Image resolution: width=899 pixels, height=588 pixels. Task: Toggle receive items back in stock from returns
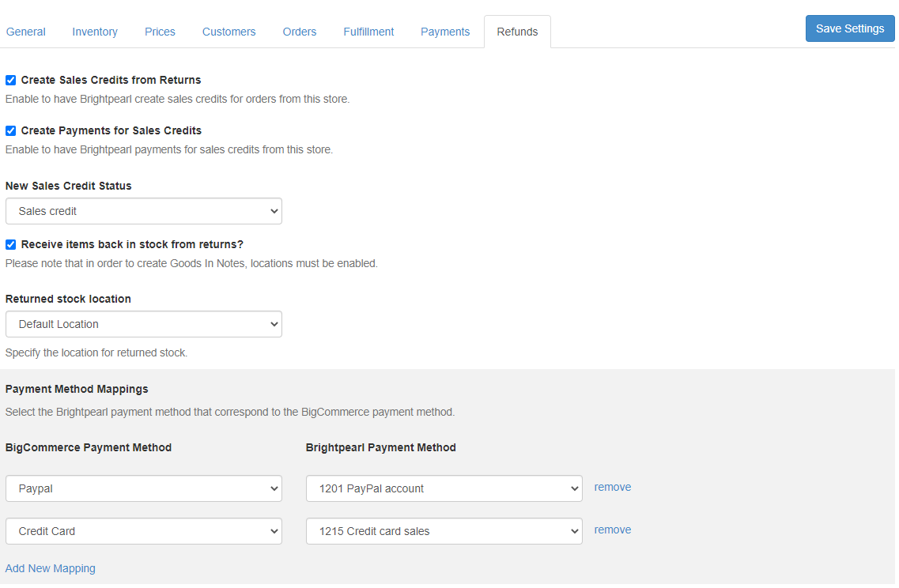(10, 244)
